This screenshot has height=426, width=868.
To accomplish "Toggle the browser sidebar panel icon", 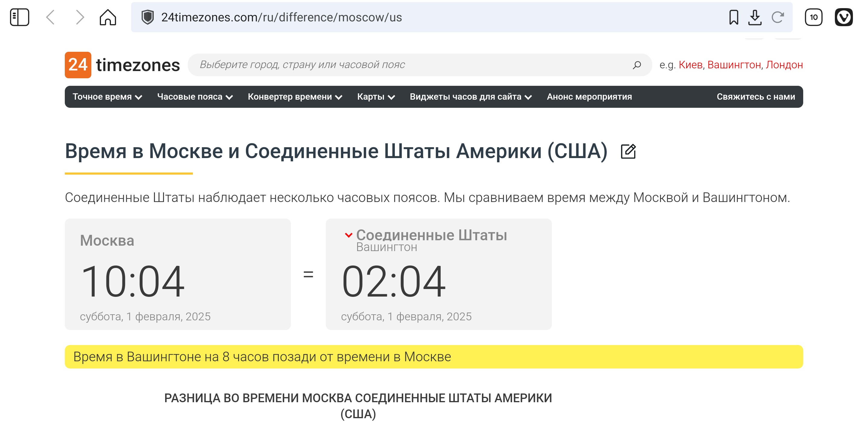I will click(x=20, y=17).
